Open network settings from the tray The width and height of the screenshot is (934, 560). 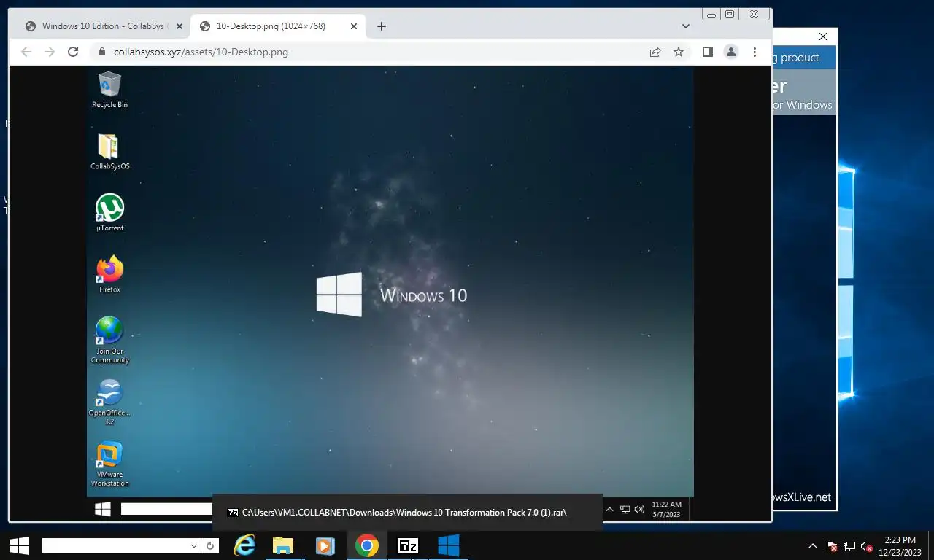click(x=849, y=546)
